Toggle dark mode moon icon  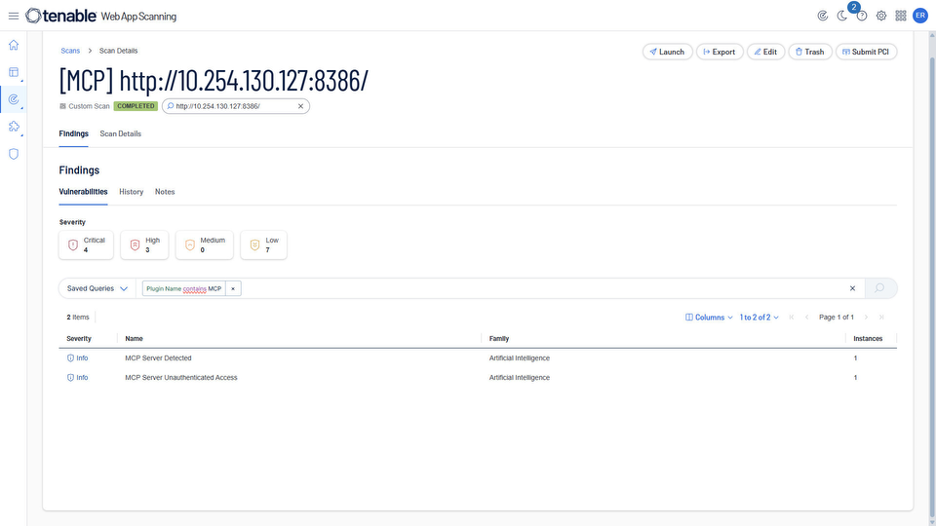[842, 16]
